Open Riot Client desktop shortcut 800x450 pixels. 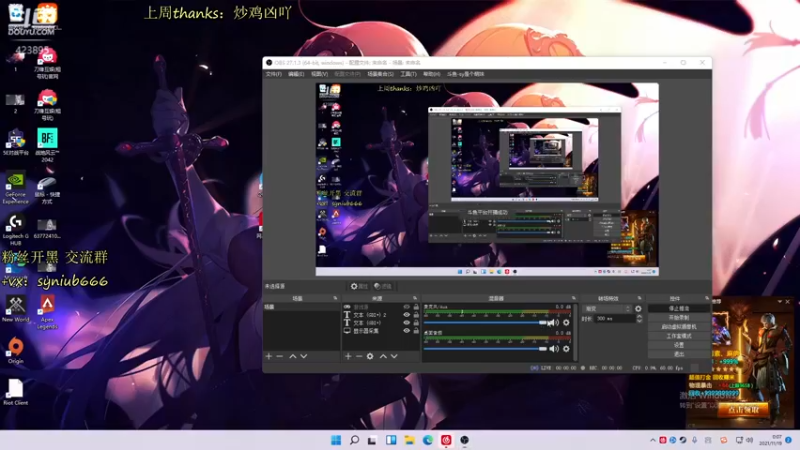(15, 392)
